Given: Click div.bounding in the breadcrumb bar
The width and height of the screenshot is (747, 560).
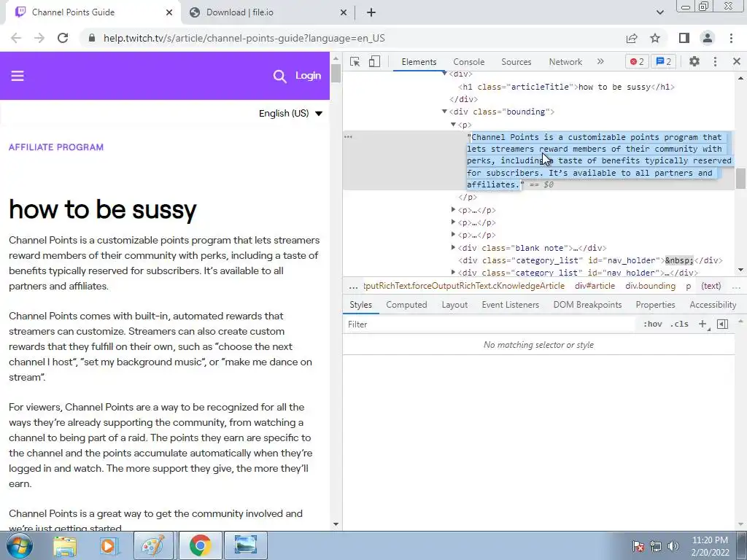Looking at the screenshot, I should (650, 286).
